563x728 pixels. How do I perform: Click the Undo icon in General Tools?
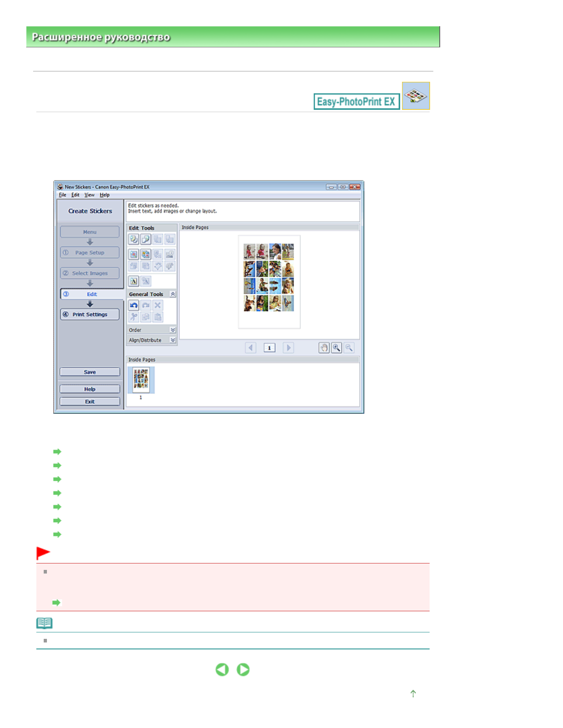tap(133, 305)
